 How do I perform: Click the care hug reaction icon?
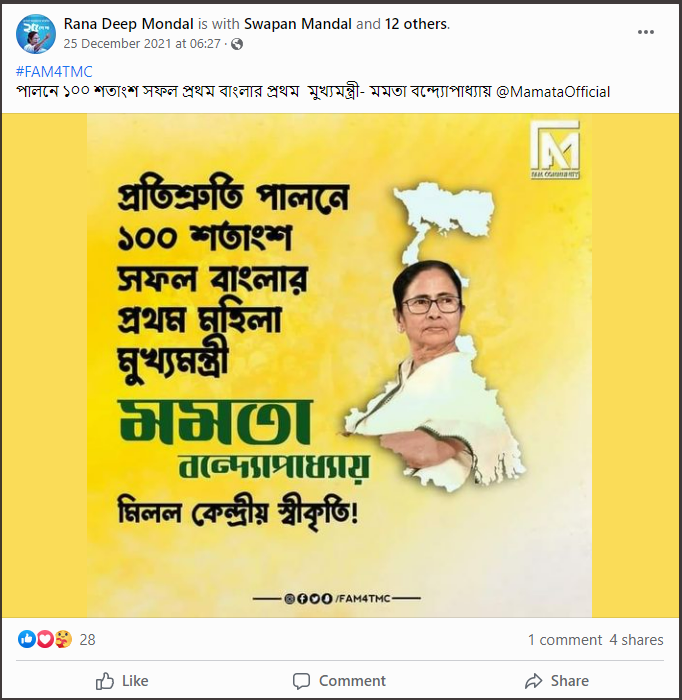(63, 639)
